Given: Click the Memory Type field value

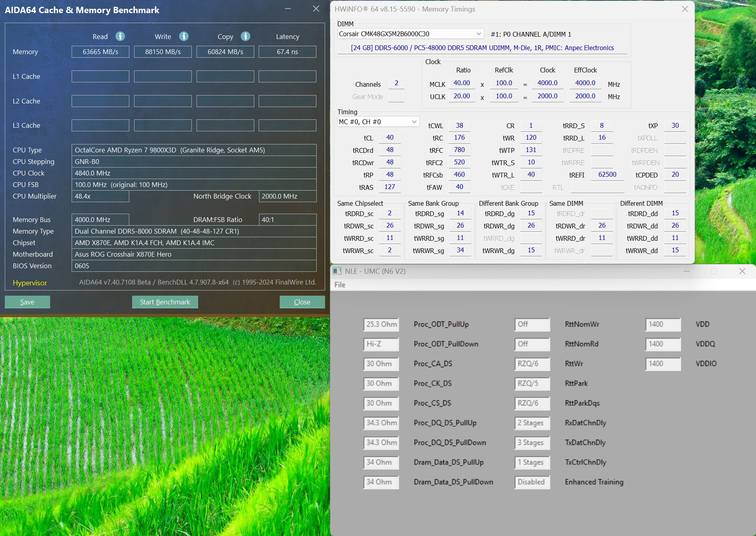Looking at the screenshot, I should pyautogui.click(x=194, y=231).
